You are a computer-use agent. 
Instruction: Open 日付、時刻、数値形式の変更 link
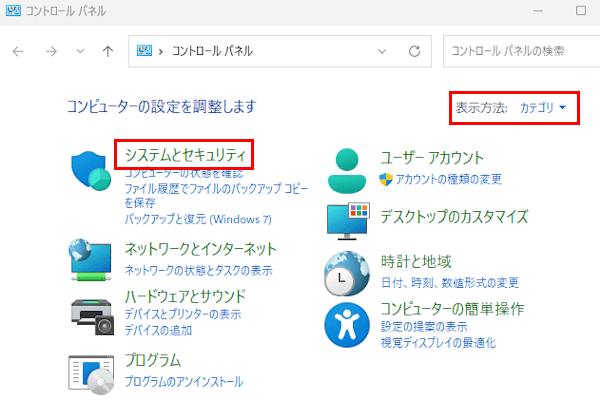450,282
